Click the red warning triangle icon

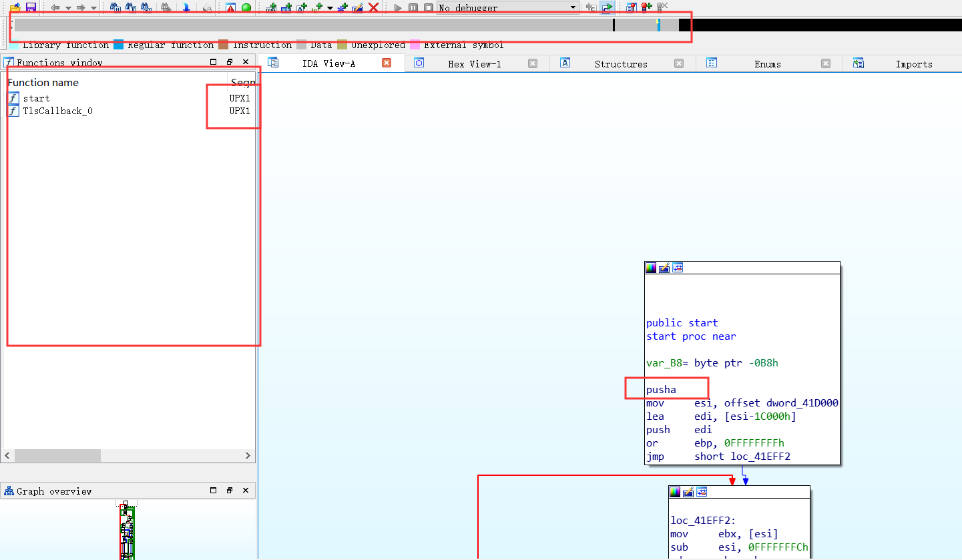(x=231, y=7)
